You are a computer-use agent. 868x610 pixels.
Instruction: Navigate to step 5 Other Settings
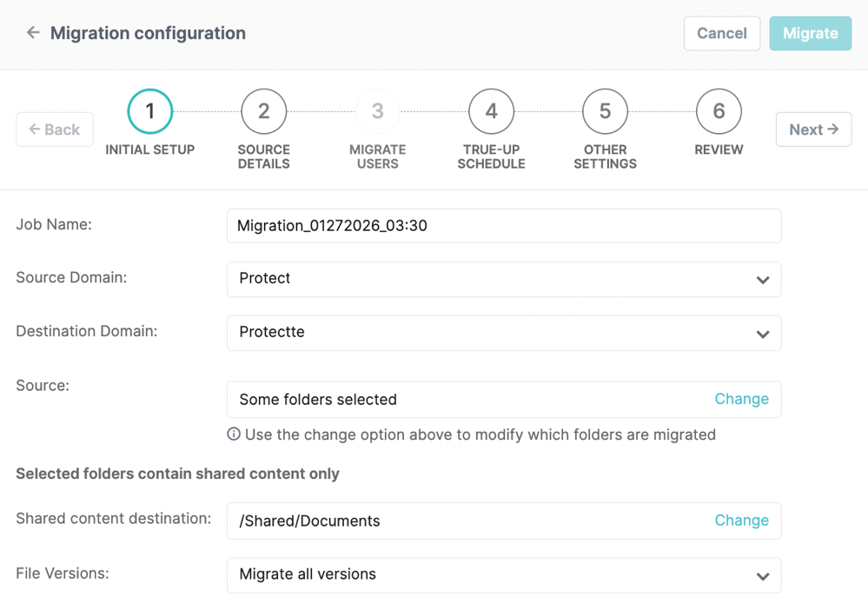click(x=606, y=111)
